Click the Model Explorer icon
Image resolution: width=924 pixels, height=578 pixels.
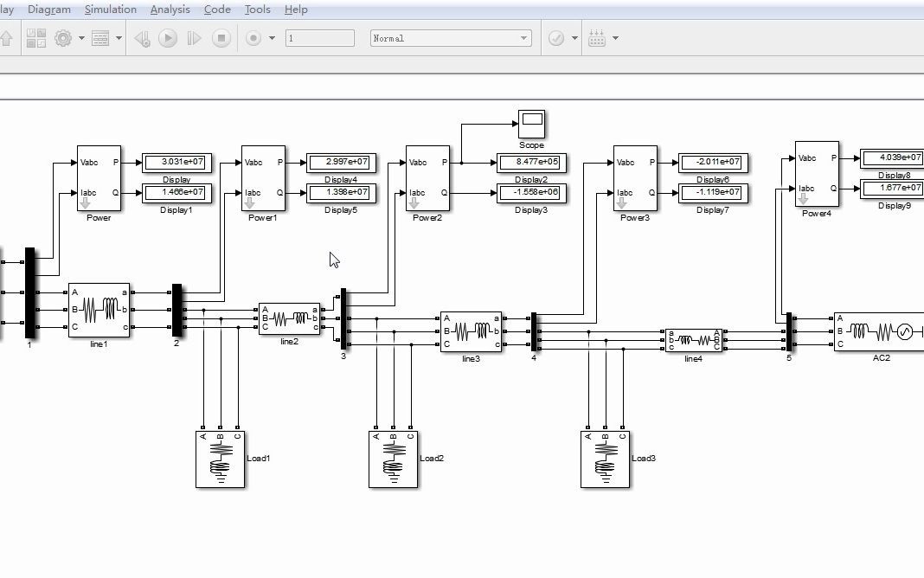(100, 38)
